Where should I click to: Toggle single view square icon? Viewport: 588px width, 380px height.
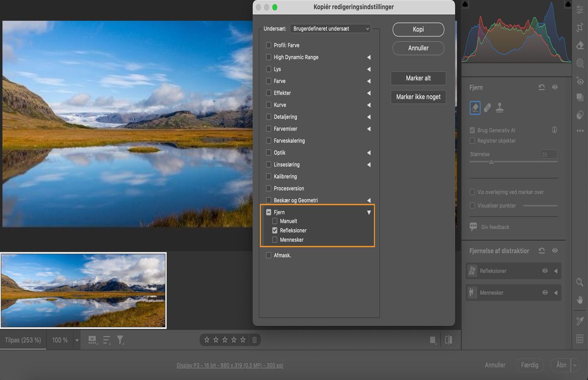(433, 340)
